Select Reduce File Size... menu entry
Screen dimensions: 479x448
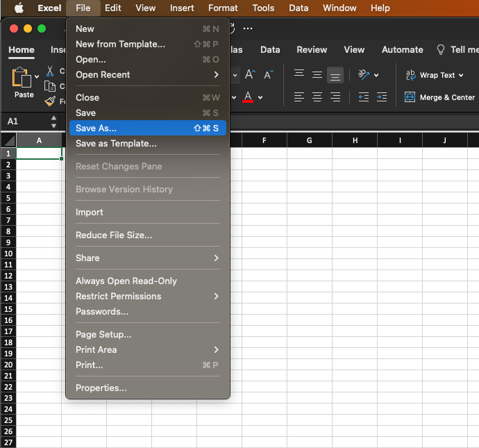coord(114,235)
